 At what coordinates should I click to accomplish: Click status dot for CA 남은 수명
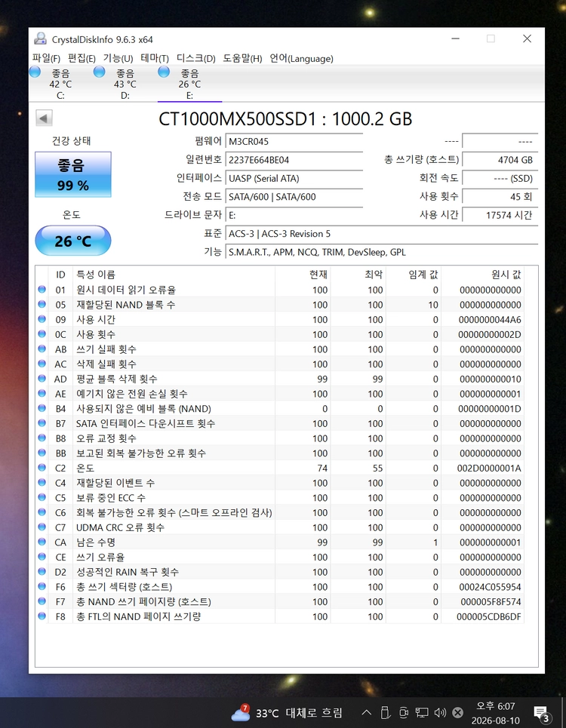42,542
